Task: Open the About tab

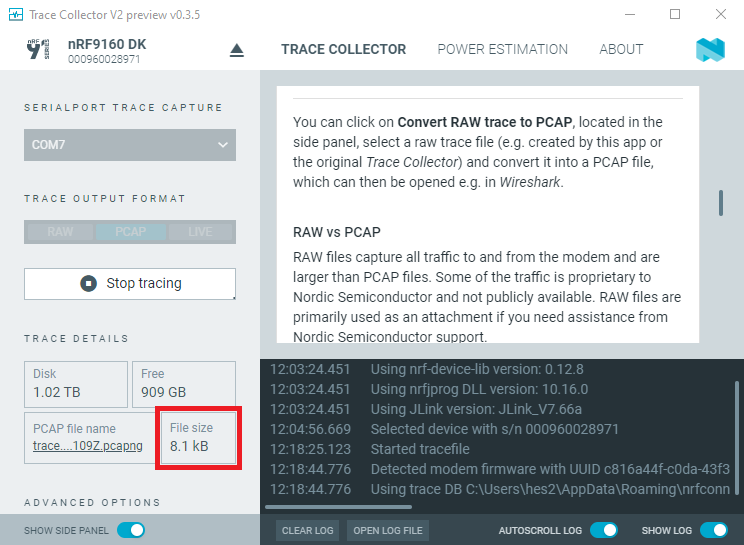Action: click(x=621, y=49)
